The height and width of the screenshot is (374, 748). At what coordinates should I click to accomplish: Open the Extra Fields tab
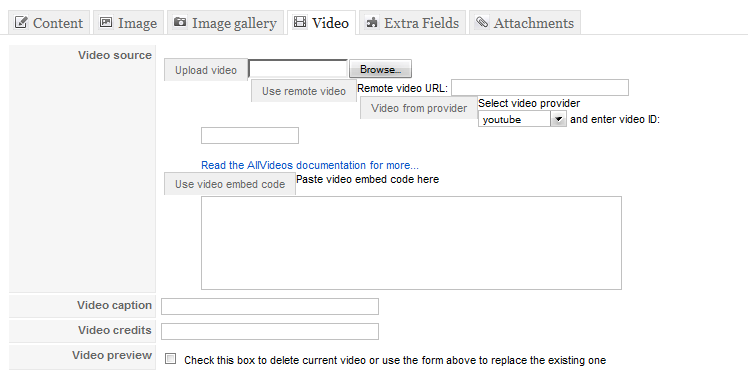coord(412,22)
